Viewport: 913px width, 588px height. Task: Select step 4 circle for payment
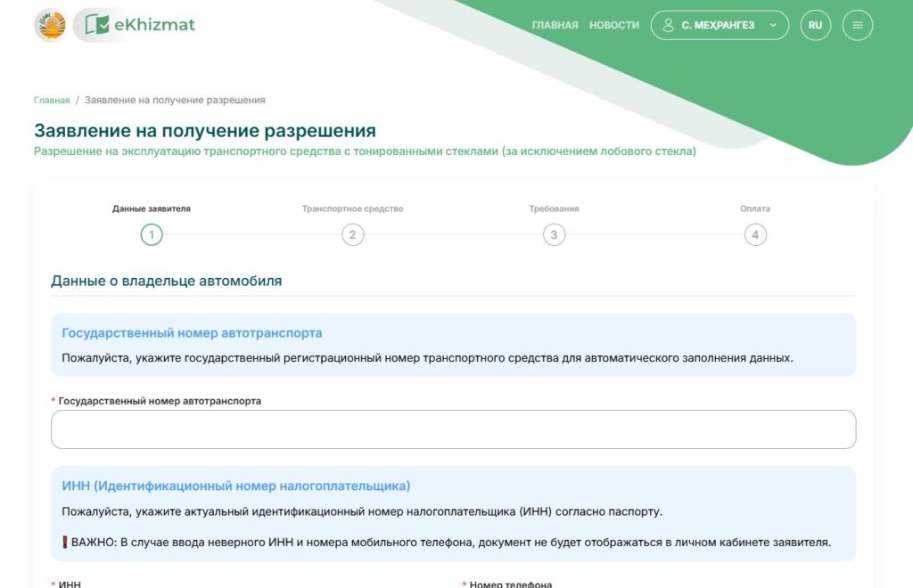[755, 235]
